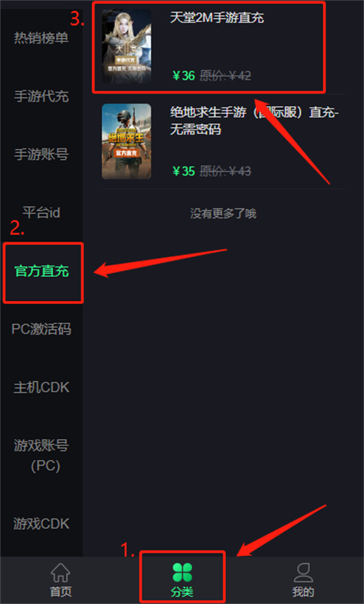Select PC激活码 category
The image size is (364, 604).
[42, 329]
